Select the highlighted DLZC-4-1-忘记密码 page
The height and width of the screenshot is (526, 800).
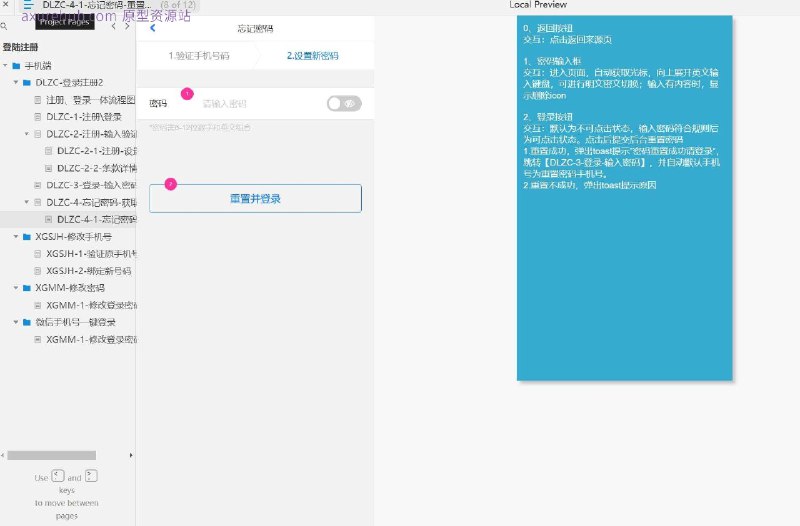[x=96, y=219]
